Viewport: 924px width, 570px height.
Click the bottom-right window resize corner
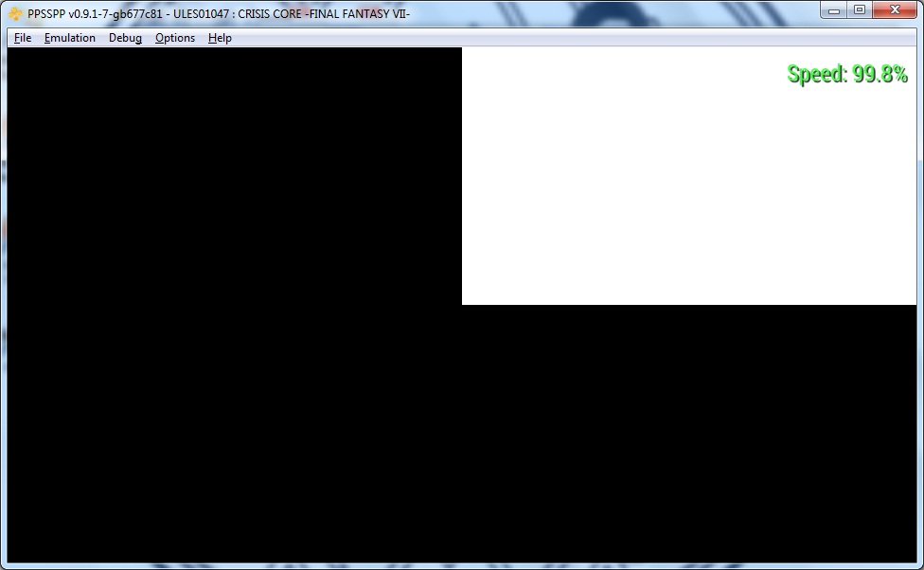[x=920, y=566]
